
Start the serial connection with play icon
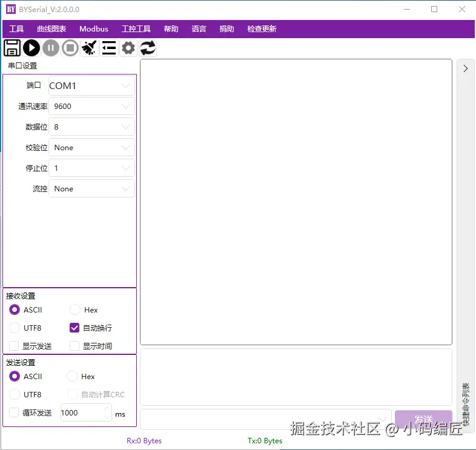pos(31,48)
